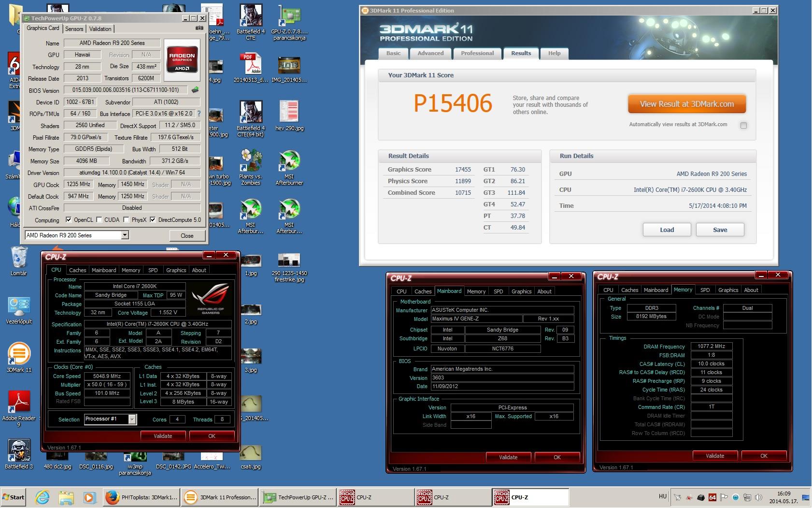Open the Lomtár recycle bin
This screenshot has height=508, width=812.
coord(18,261)
